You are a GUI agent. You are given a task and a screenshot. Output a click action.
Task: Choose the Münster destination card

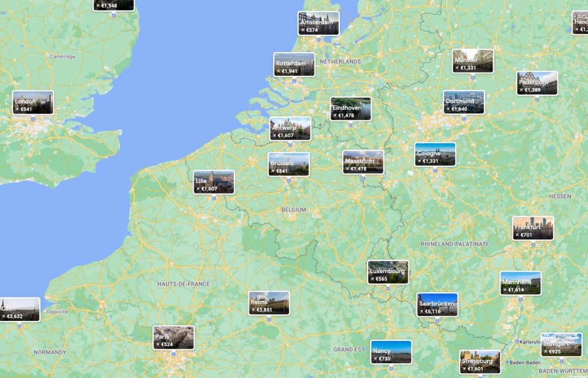473,61
